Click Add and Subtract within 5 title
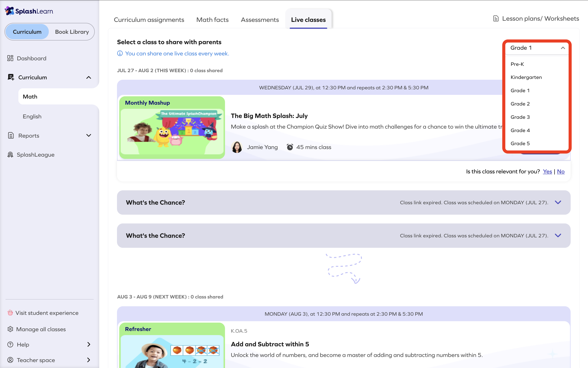The height and width of the screenshot is (368, 588). (270, 344)
